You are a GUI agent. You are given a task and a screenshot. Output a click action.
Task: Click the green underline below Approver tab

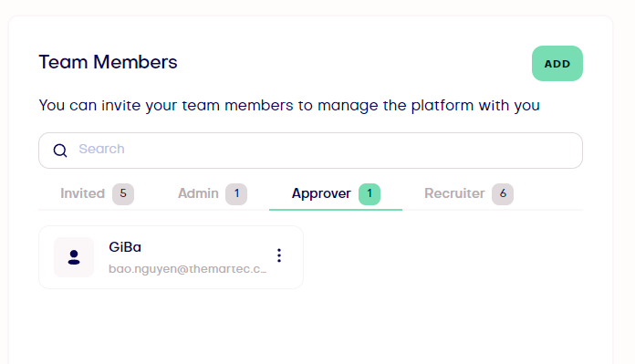(336, 210)
